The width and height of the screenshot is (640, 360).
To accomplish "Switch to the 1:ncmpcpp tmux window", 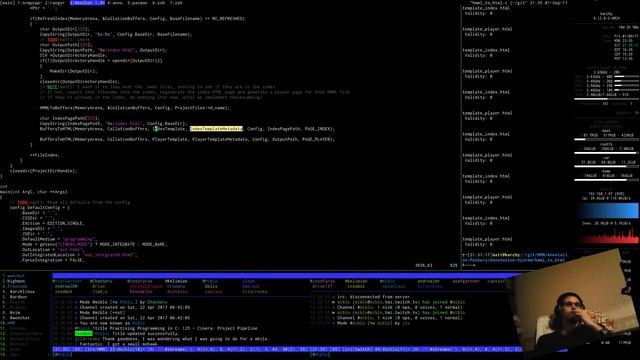I will (x=29, y=2).
